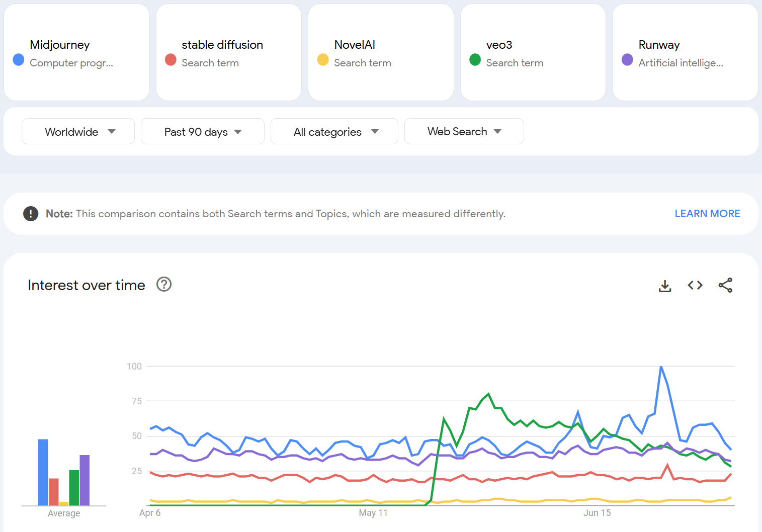Click the Midjourney peak at 100

tap(661, 367)
